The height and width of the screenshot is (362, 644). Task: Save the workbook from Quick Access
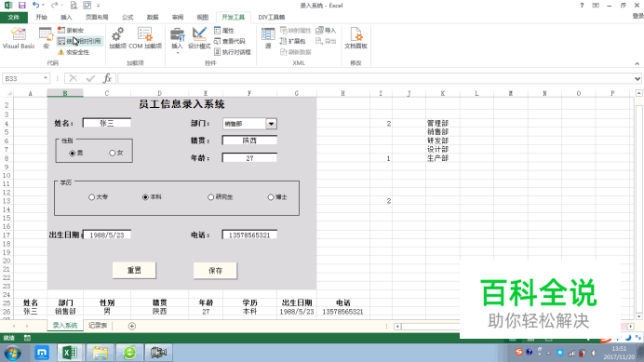(21, 6)
